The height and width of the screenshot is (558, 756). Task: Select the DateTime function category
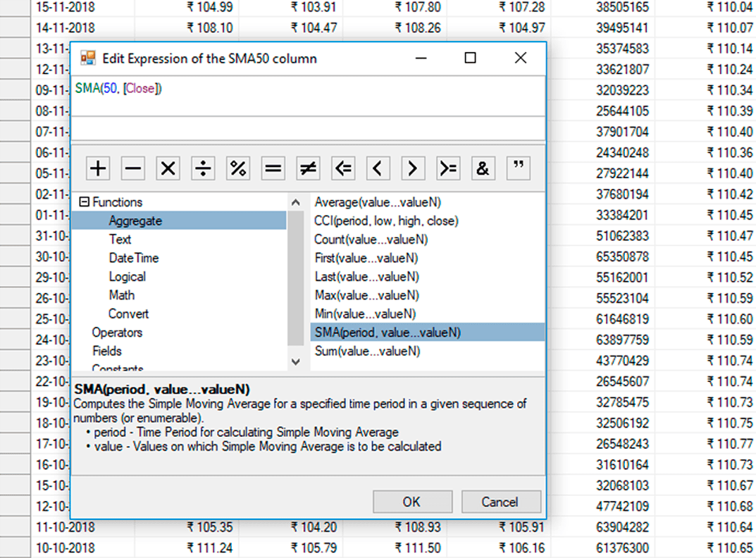click(134, 258)
